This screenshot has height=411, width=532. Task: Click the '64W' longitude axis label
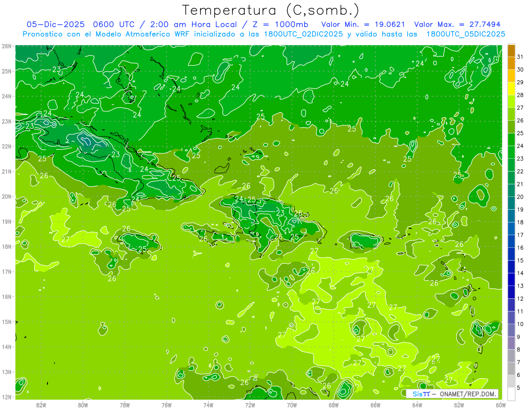(417, 405)
